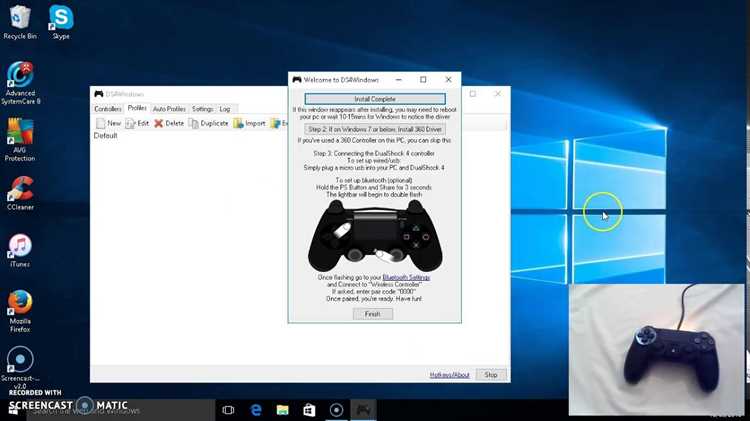Click the Windows Start button
Image resolution: width=750 pixels, height=421 pixels.
point(13,411)
